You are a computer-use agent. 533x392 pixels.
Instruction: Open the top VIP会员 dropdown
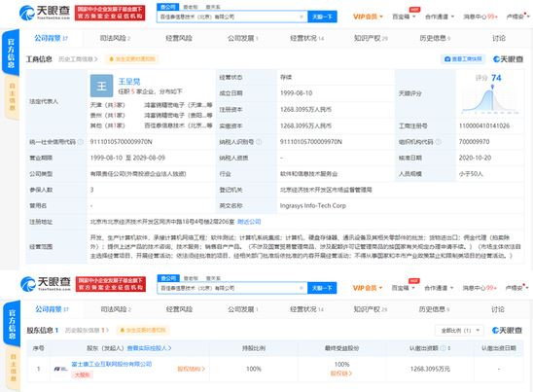(x=368, y=17)
